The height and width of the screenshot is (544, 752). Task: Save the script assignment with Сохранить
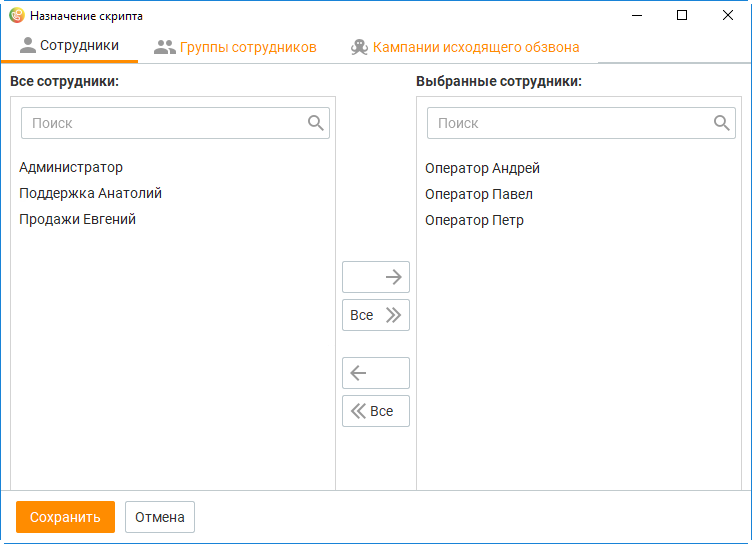coord(65,517)
